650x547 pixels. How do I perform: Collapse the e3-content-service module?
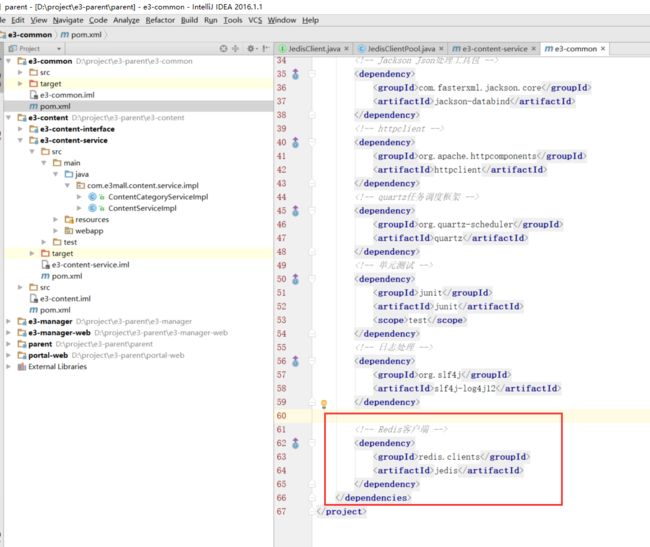click(x=20, y=140)
